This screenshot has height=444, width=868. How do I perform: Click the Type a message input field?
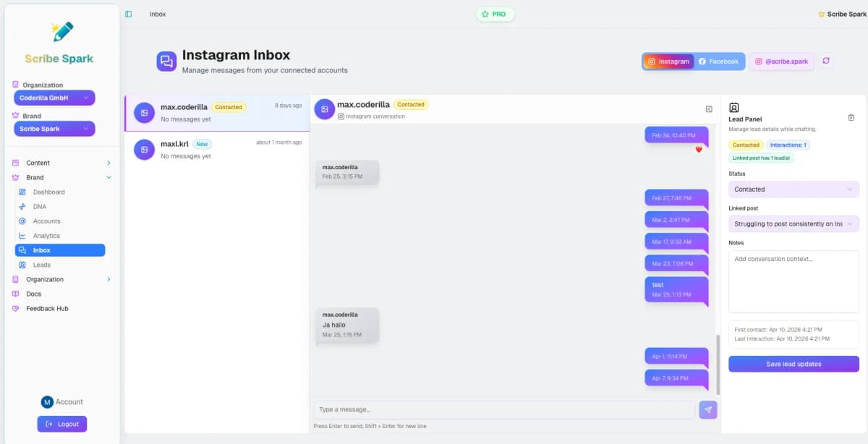[503, 409]
